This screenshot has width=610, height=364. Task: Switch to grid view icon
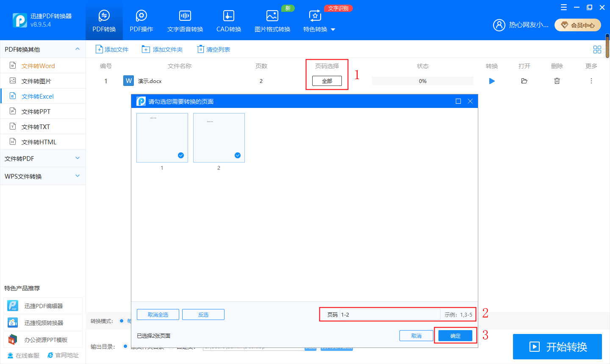pyautogui.click(x=597, y=50)
